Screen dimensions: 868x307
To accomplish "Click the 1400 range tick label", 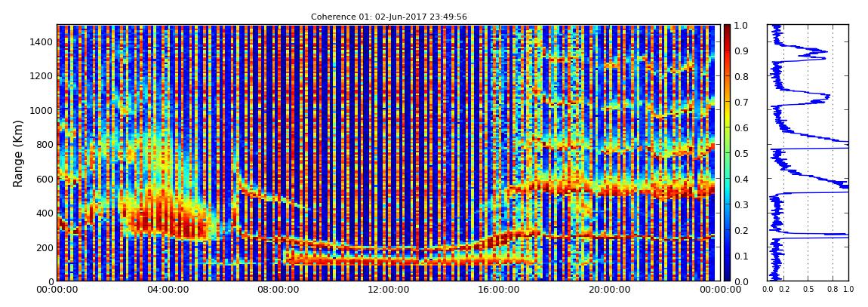I will [x=42, y=42].
